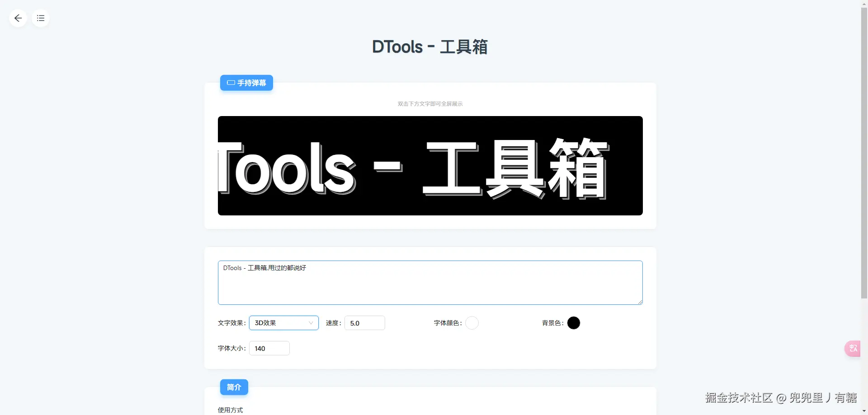Focus the 速度 input field

(365, 323)
